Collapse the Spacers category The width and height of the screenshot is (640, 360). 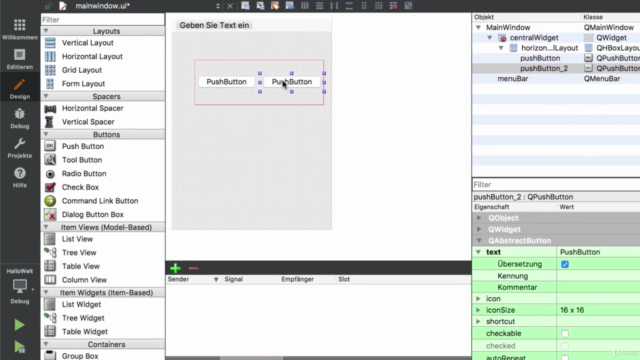pos(46,96)
